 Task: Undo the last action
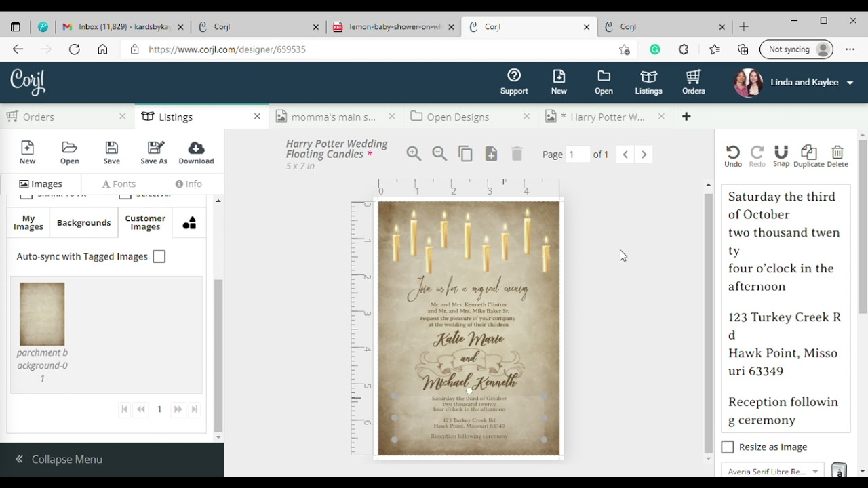pos(733,156)
